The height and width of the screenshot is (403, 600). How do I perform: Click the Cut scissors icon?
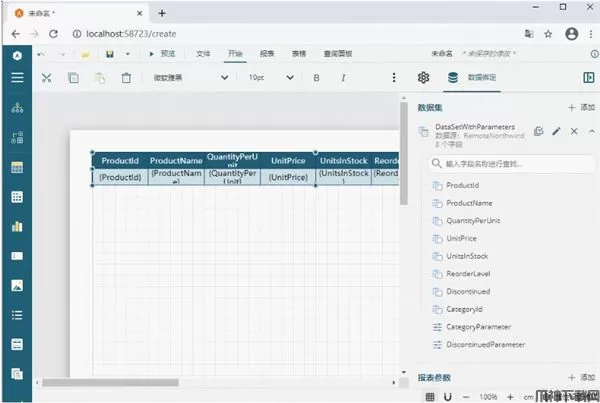(46, 78)
